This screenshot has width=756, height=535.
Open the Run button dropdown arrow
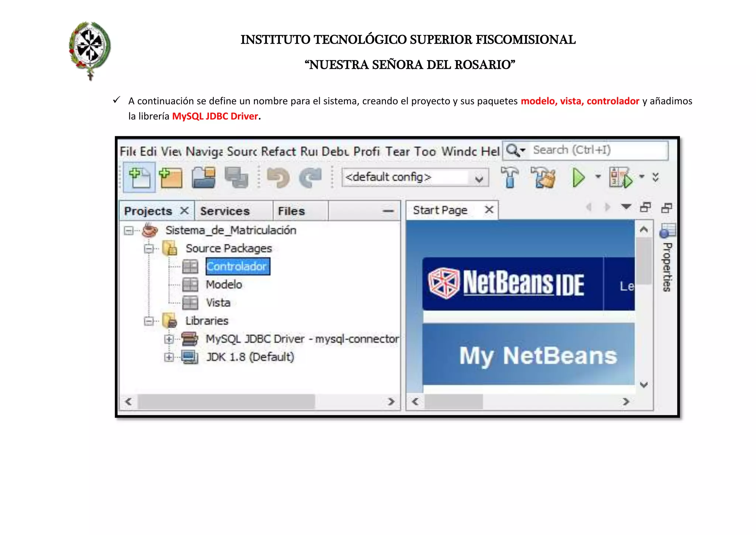(x=598, y=177)
